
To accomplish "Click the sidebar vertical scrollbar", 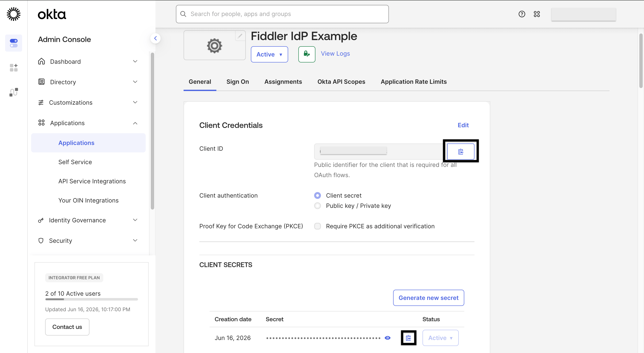I will [152, 131].
